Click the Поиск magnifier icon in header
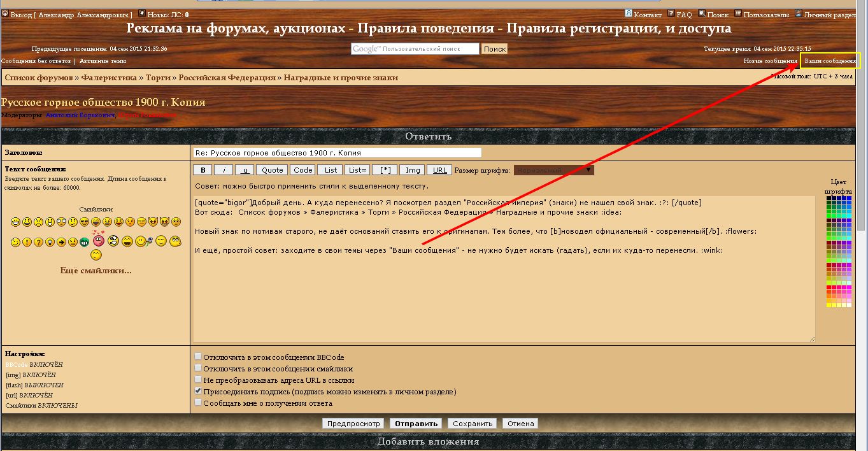Image resolution: width=868 pixels, height=451 pixels. [x=701, y=13]
